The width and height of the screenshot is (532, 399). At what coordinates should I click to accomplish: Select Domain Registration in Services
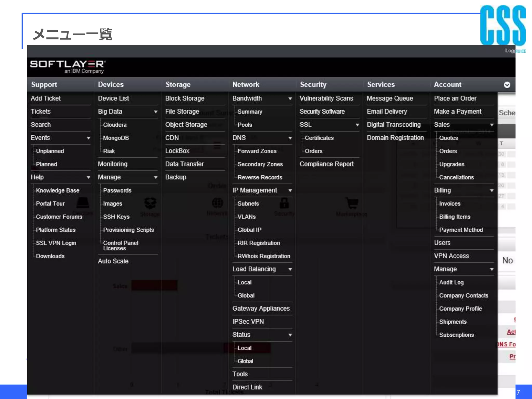point(395,138)
